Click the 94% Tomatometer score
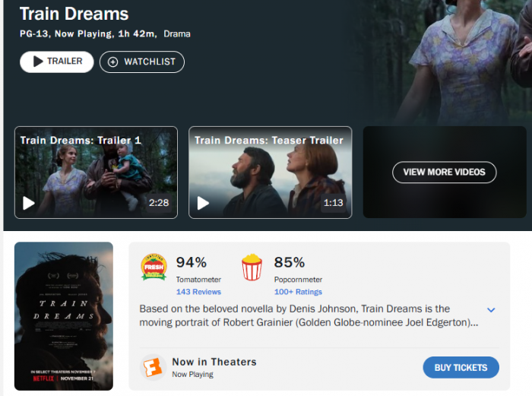Screen dimensions: 532x396 point(192,262)
